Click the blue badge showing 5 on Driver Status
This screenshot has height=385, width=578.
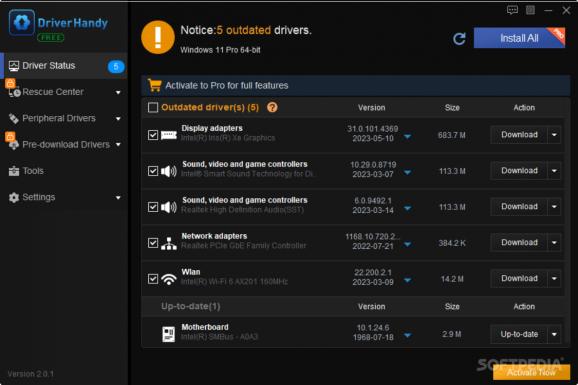click(x=116, y=66)
